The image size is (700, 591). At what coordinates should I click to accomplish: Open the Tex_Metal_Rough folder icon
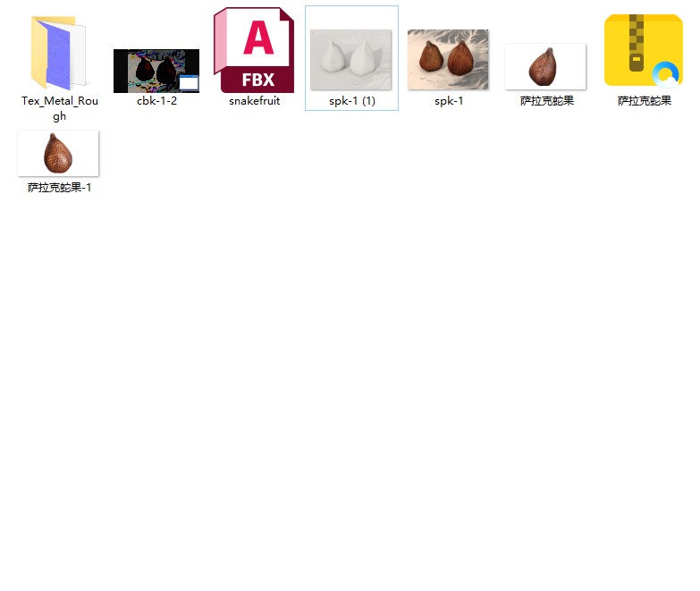pos(58,53)
